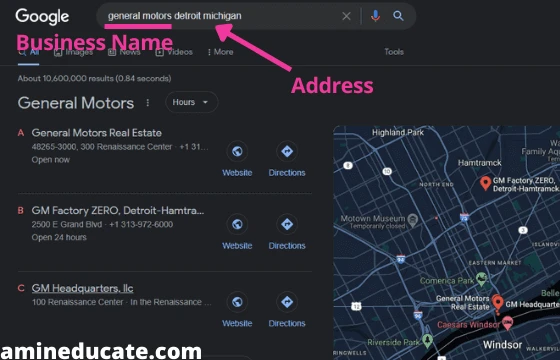This screenshot has height=360, width=560.
Task: Click the Windsor label on the map
Action: [502, 345]
